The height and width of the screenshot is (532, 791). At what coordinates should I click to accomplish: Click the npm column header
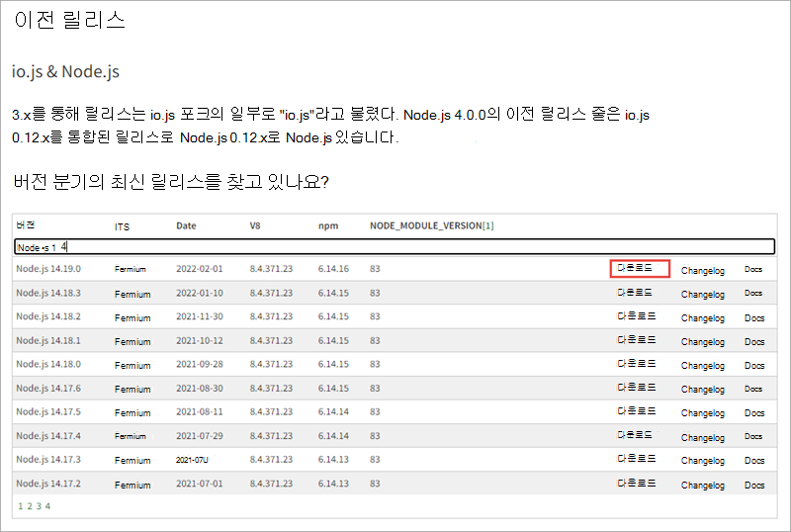point(328,226)
